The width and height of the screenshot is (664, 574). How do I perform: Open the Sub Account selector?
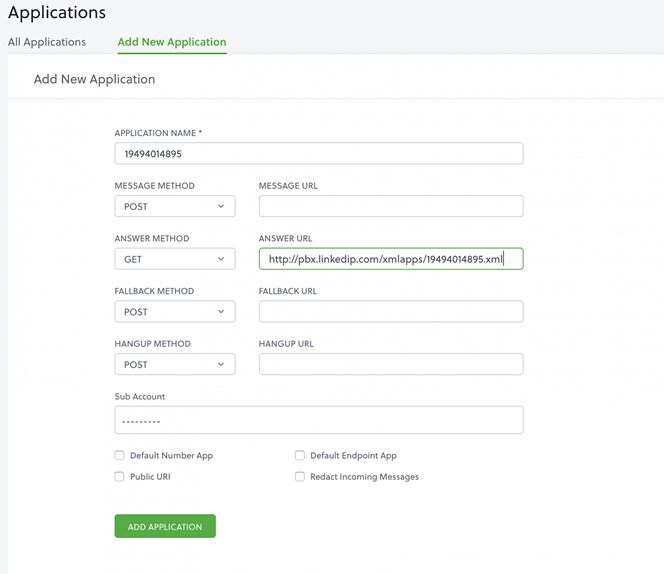[x=319, y=420]
